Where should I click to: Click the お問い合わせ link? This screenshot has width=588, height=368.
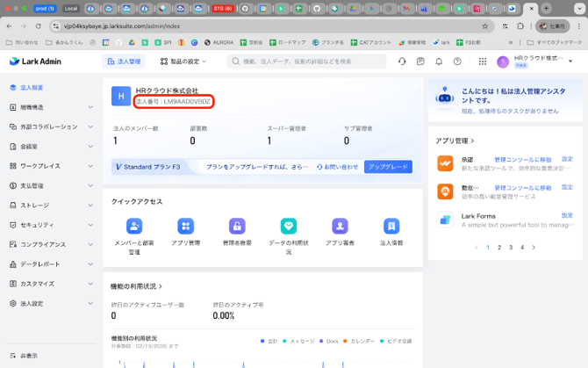338,167
